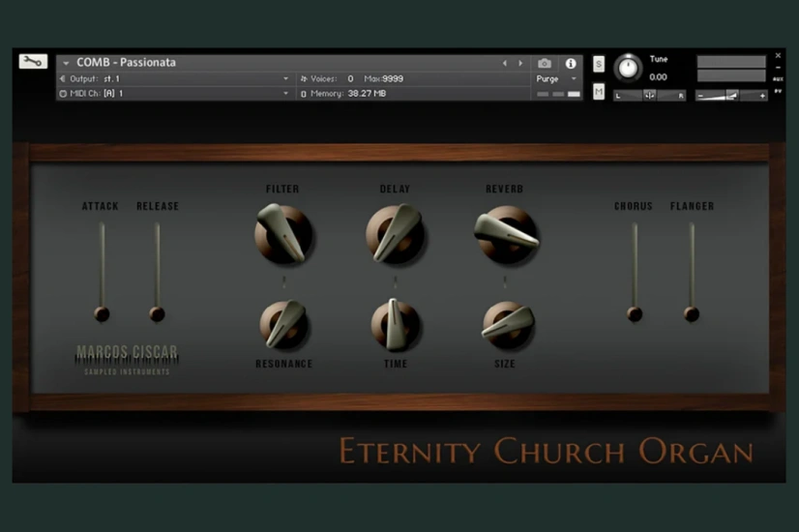
Task: Click the Max voices value 9999
Action: click(393, 79)
